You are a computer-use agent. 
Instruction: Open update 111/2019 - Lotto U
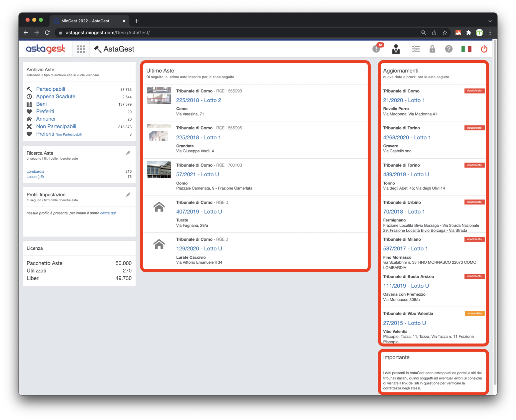point(406,286)
